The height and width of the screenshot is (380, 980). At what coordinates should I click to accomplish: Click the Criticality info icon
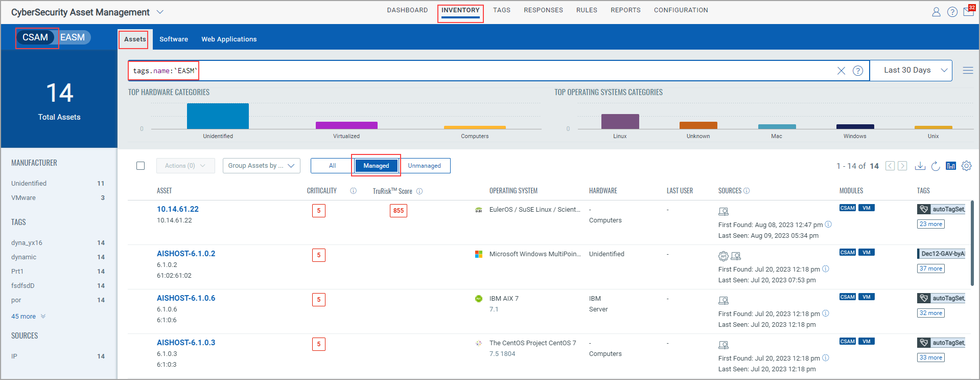tap(353, 191)
